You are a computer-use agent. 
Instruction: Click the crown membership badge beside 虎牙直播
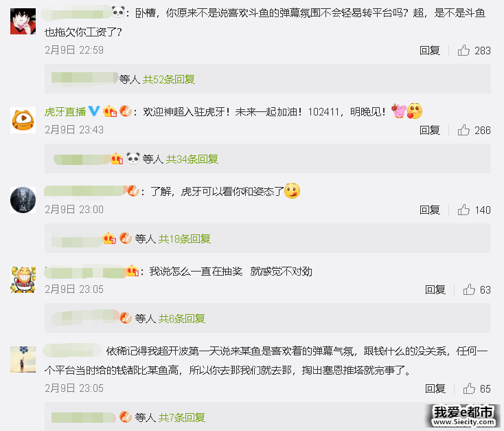pyautogui.click(x=110, y=111)
